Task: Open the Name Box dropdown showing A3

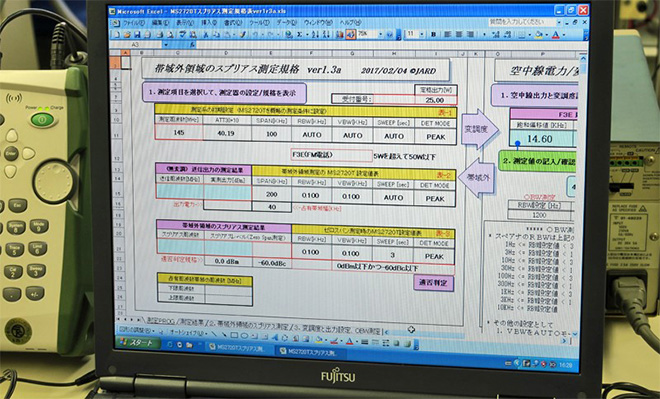Action: tap(166, 44)
